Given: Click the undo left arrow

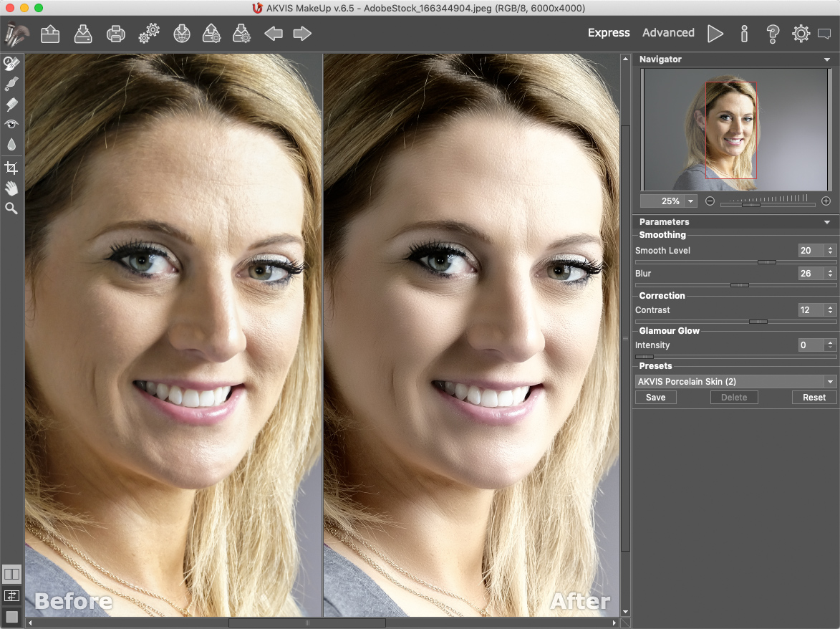Looking at the screenshot, I should pyautogui.click(x=274, y=33).
